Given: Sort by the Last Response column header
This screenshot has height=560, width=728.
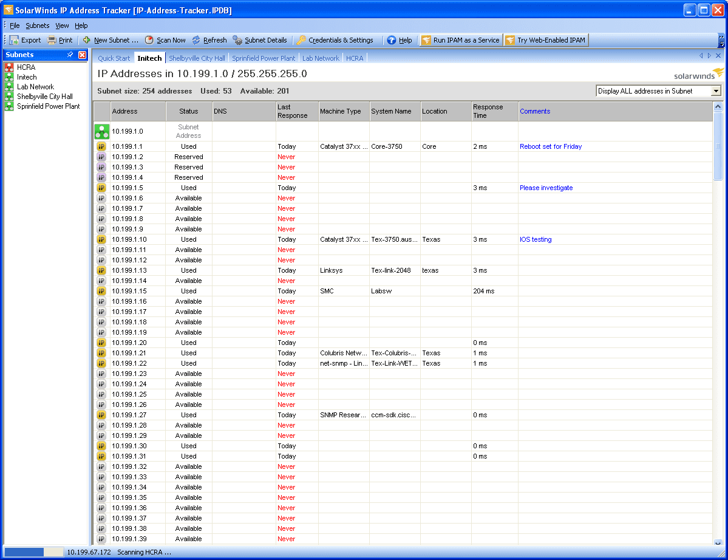Looking at the screenshot, I should (297, 111).
